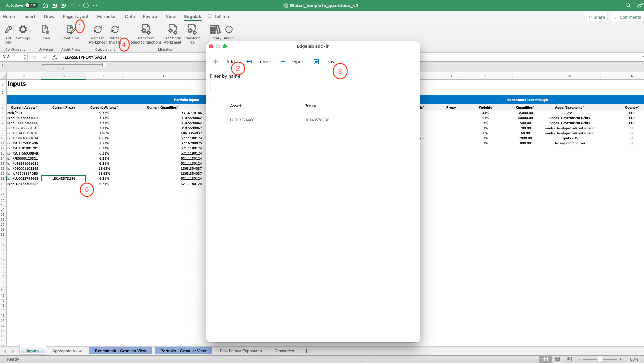Select the LU0035744662 asset row in add-in
Viewport: 644px width, 363px height.
tap(313, 120)
